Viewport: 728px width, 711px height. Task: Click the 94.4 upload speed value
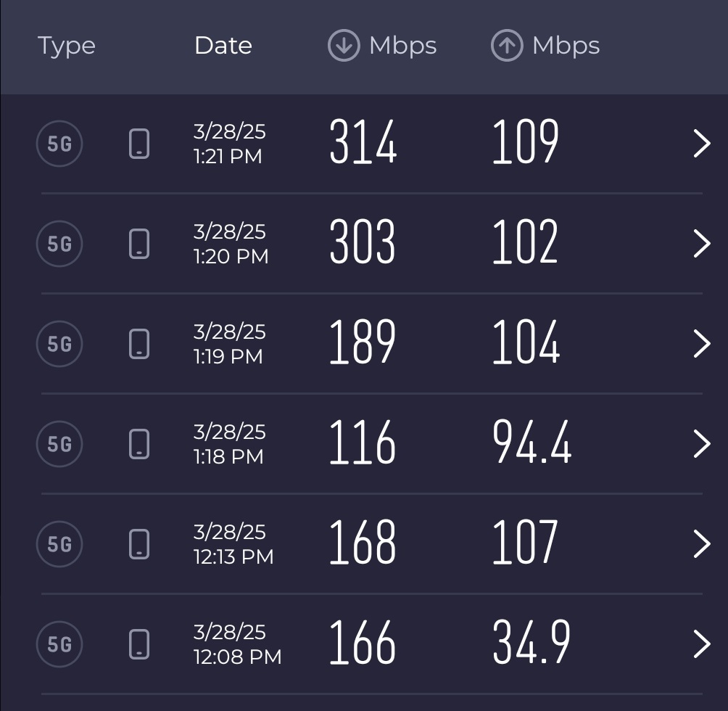point(531,442)
